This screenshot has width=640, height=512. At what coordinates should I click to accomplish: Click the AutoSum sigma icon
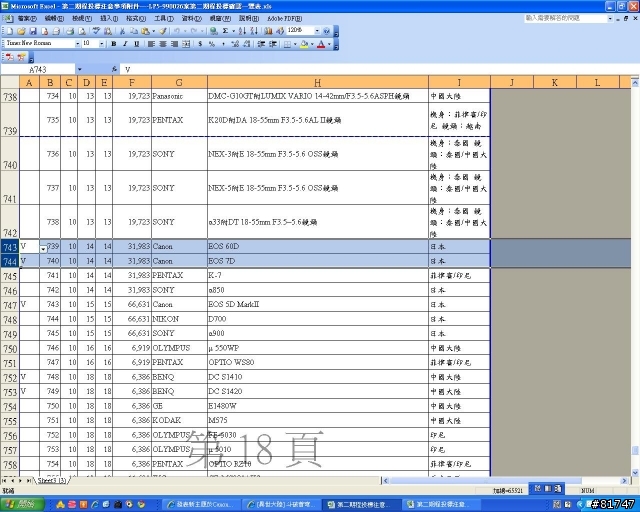(225, 31)
